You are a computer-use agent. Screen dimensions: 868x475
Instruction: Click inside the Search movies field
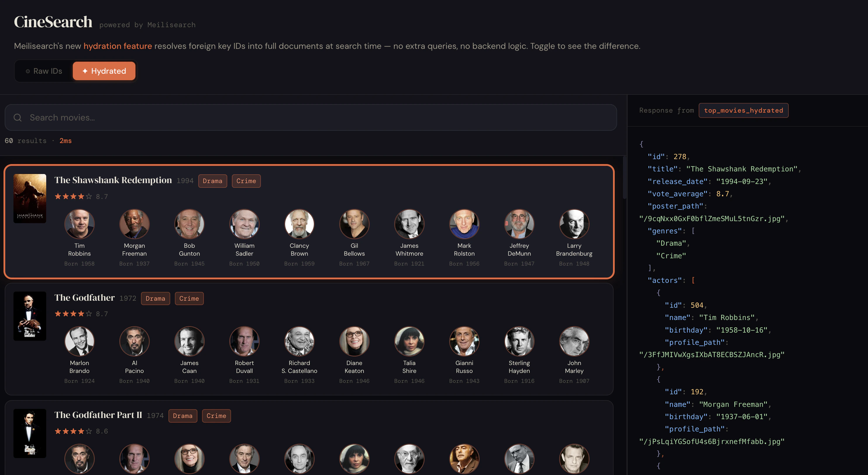coord(135,117)
